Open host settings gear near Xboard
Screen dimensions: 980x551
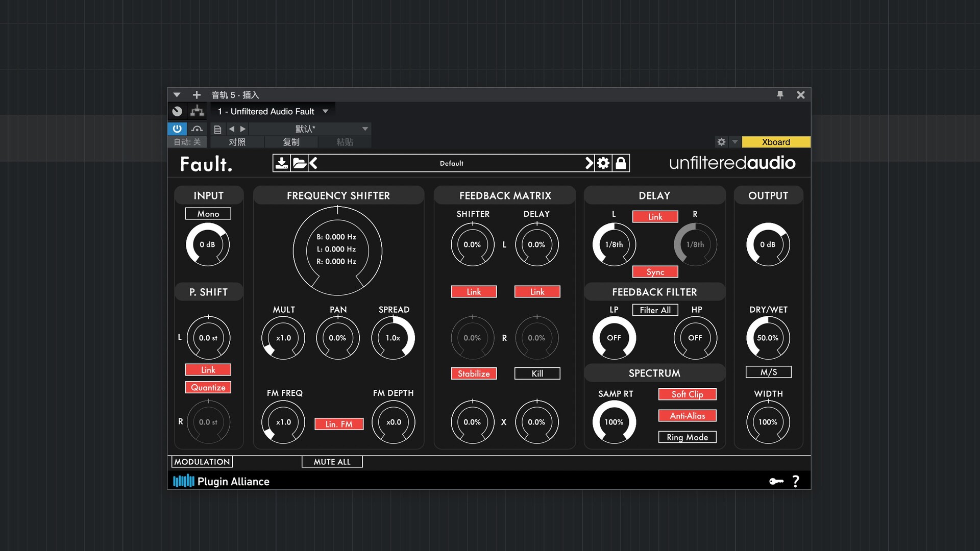(721, 142)
